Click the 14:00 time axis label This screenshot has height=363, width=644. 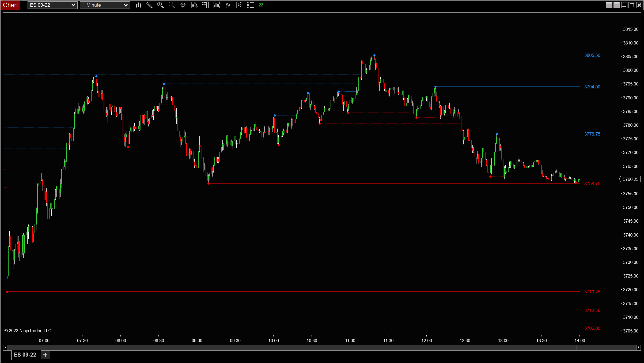coord(580,340)
